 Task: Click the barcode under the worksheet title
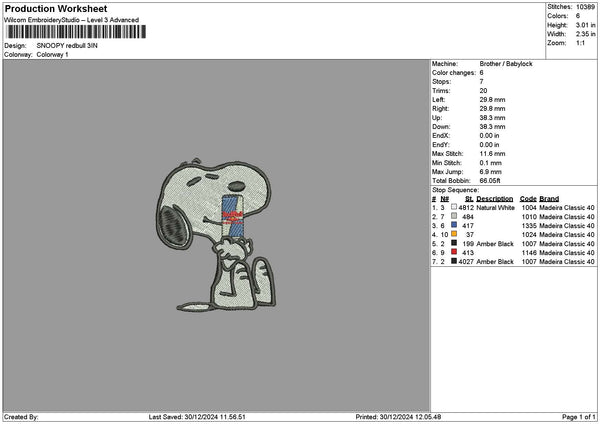tap(76, 32)
